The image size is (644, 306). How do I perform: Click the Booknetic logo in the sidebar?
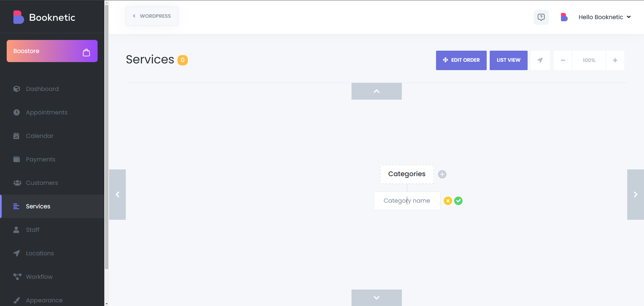click(44, 17)
